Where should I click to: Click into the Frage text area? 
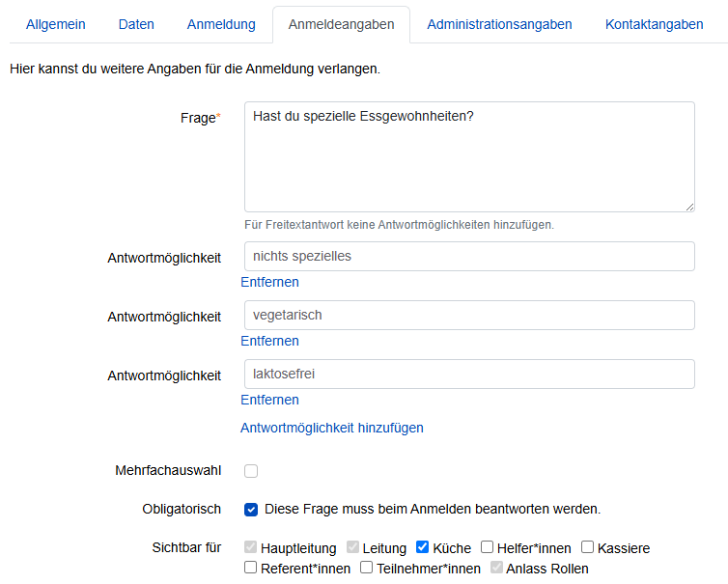(x=469, y=157)
